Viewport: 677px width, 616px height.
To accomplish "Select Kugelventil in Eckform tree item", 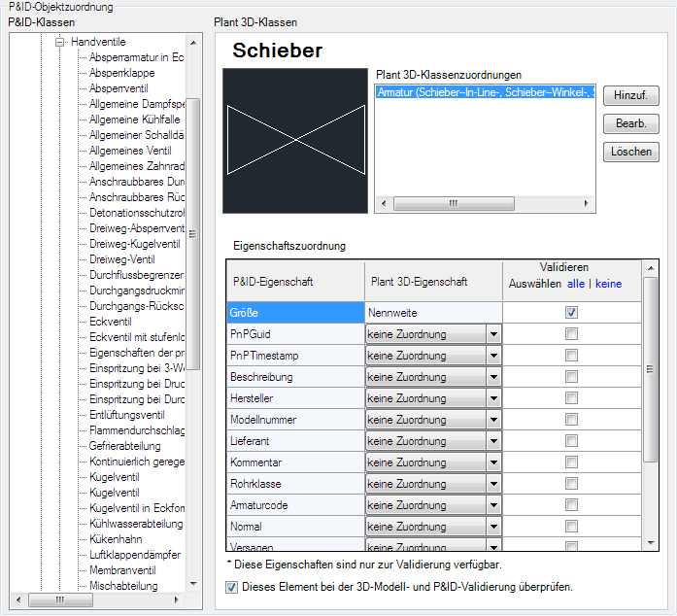I will [x=137, y=508].
